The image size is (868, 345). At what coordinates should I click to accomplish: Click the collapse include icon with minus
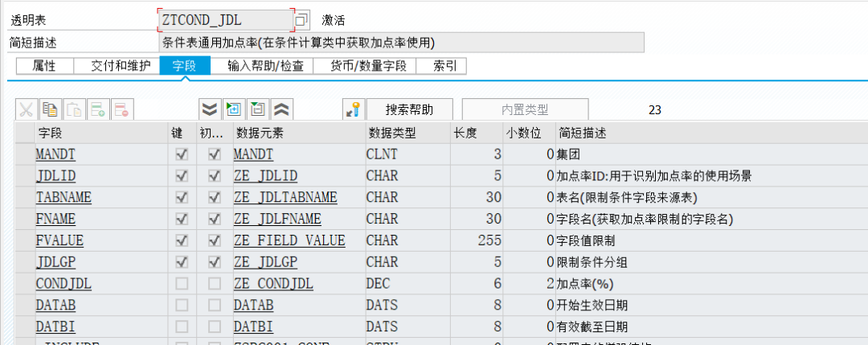coord(257,109)
